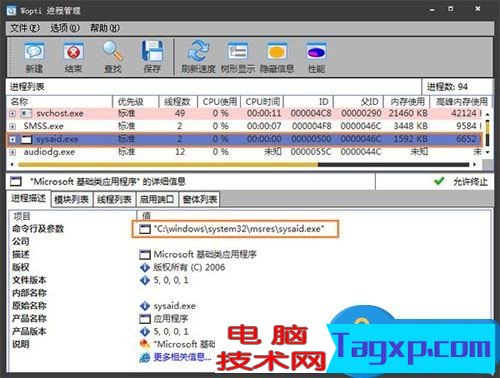Switch to the 模块列表 tab
The height and width of the screenshot is (378, 500).
pos(71,199)
